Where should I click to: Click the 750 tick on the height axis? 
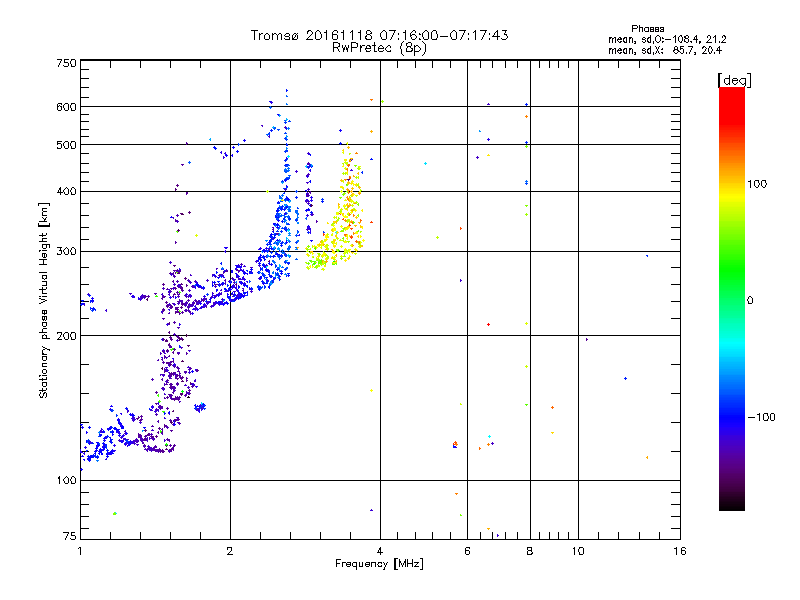click(x=66, y=63)
